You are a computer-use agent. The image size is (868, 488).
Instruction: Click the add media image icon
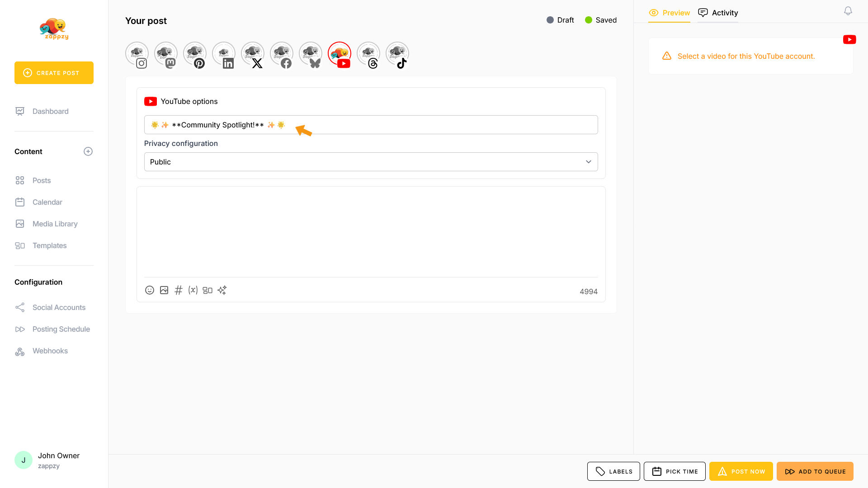[x=164, y=290]
